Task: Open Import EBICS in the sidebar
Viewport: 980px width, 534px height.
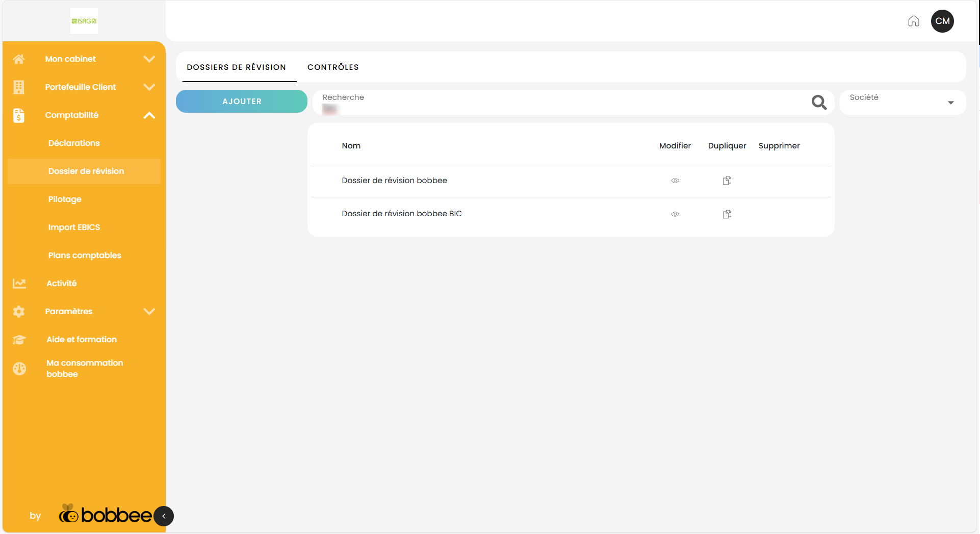Action: coord(74,227)
